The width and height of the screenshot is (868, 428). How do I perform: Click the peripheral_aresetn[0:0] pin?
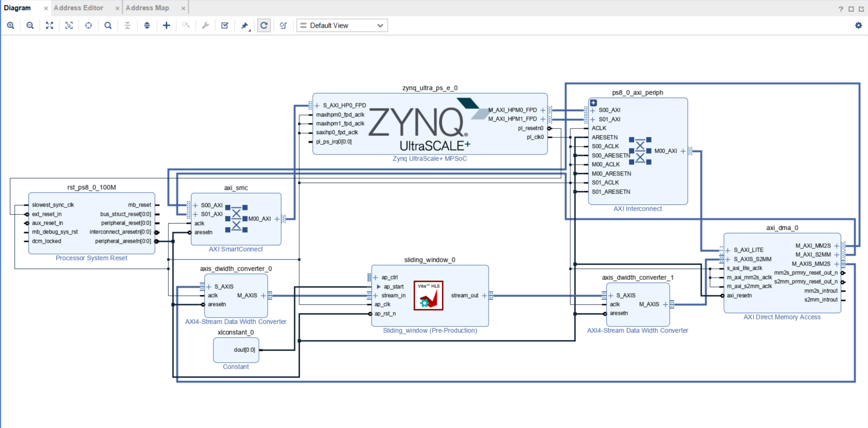point(123,241)
